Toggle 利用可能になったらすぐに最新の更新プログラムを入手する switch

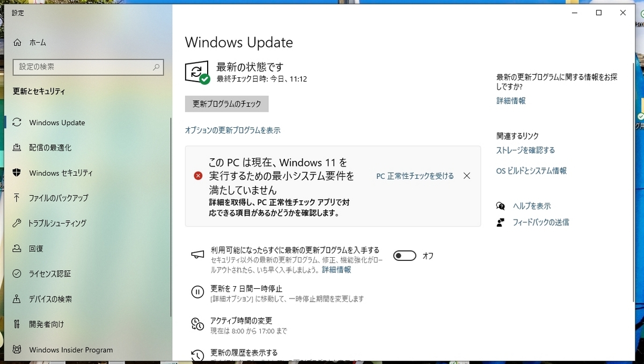[405, 256]
